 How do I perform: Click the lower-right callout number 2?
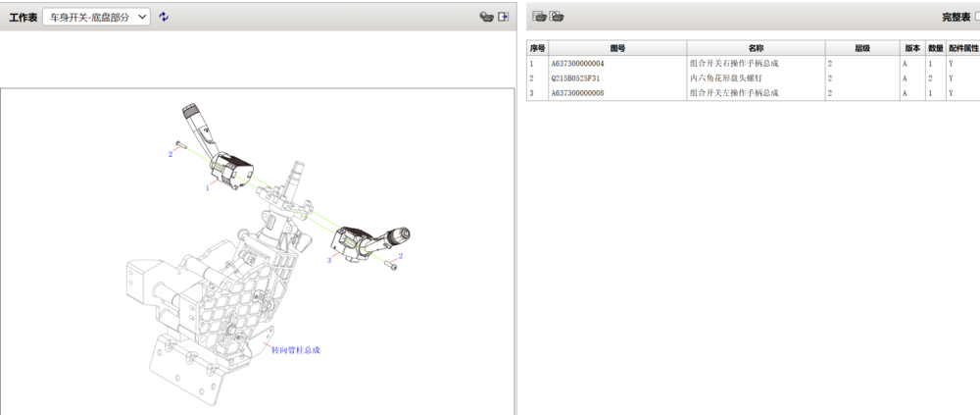tap(401, 256)
